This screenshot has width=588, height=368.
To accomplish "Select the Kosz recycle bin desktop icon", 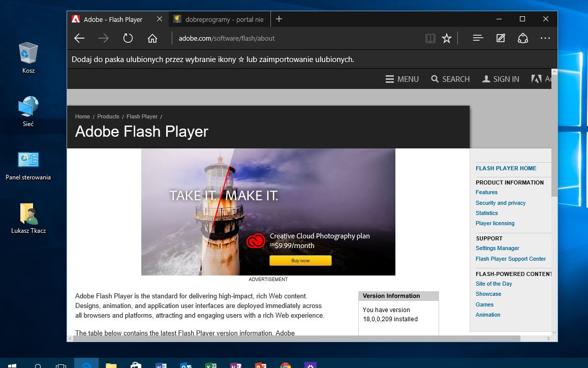I will click(28, 58).
